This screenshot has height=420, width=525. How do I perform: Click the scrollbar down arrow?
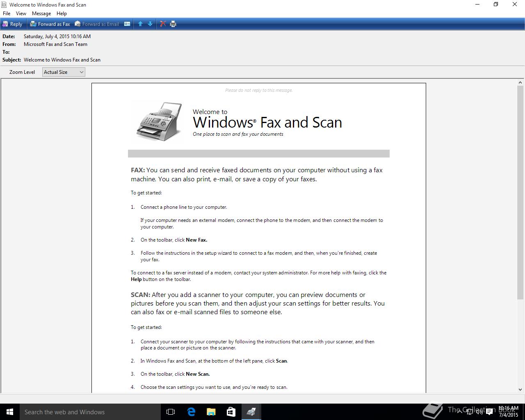click(x=520, y=390)
